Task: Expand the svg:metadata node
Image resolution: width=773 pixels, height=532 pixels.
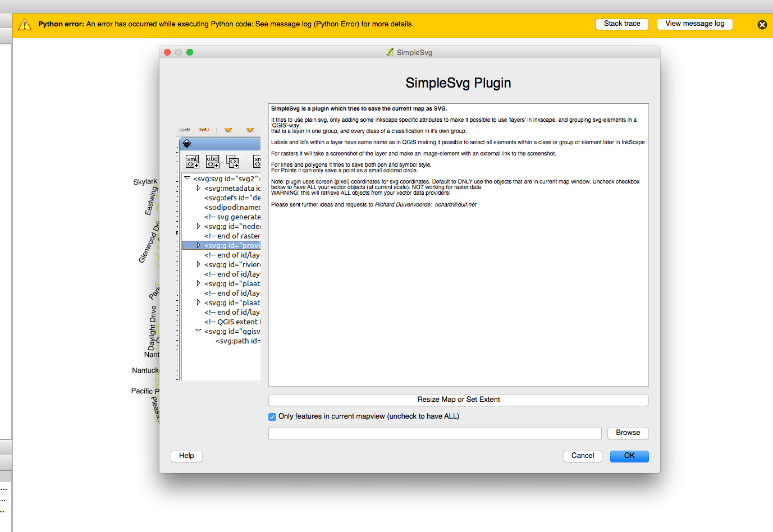Action: 198,188
